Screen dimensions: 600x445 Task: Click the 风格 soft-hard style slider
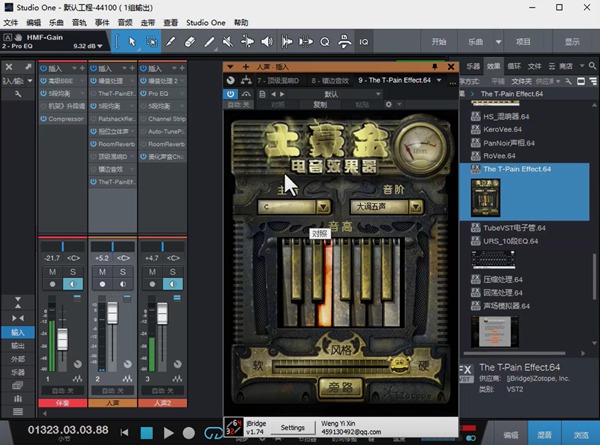tap(340, 366)
